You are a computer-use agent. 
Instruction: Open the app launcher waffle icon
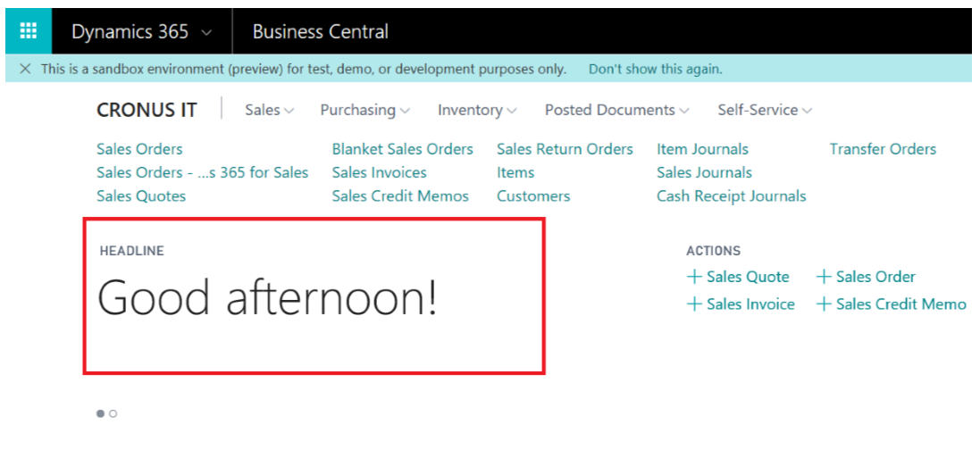[x=29, y=30]
